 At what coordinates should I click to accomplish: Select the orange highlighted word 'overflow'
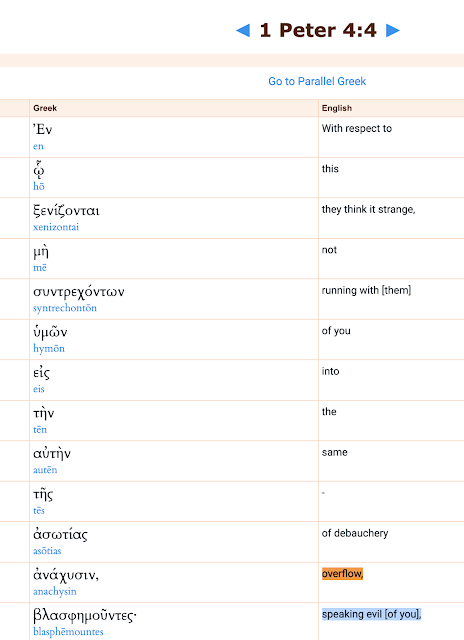(x=342, y=573)
